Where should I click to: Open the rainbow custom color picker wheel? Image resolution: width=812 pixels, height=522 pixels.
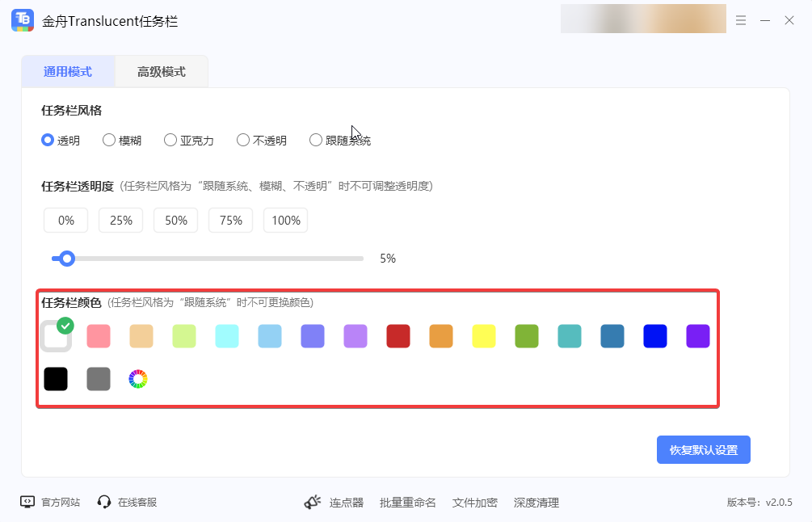[x=138, y=377]
